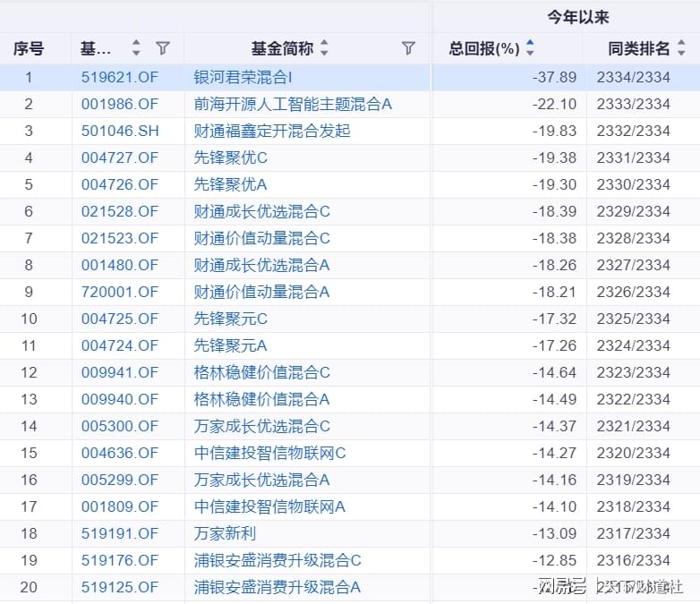The image size is (700, 604).
Task: Select the return value -17.32
Action: (x=554, y=319)
